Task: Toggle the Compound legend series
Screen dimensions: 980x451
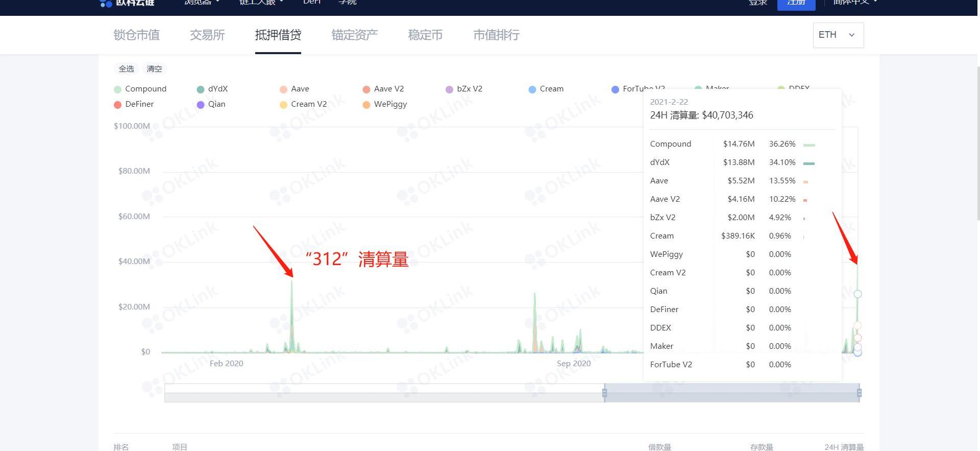Action: pyautogui.click(x=140, y=89)
